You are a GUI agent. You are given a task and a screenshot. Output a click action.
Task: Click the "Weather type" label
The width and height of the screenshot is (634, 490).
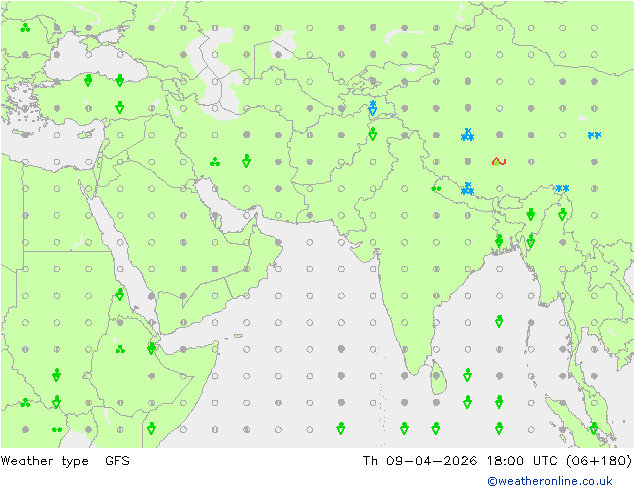tap(44, 461)
